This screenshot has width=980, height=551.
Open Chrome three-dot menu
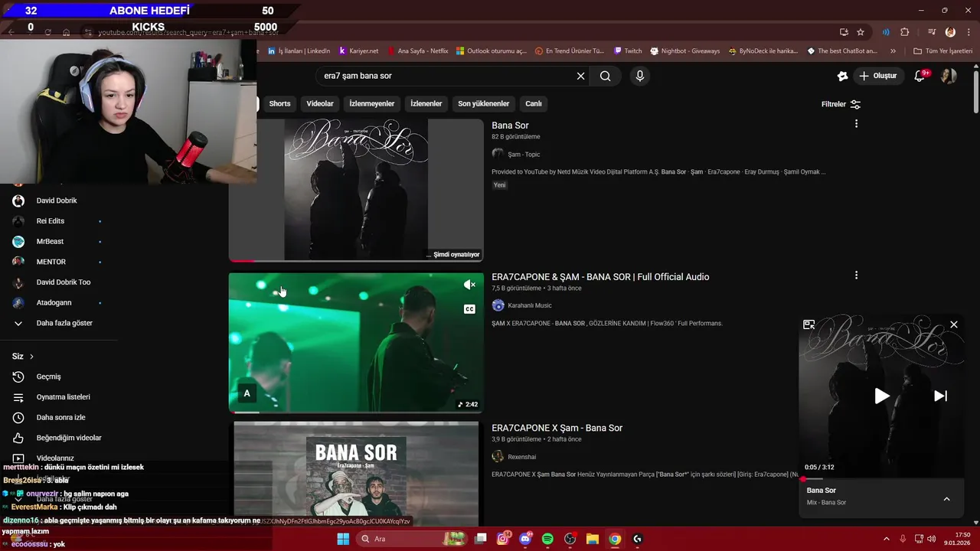969,32
